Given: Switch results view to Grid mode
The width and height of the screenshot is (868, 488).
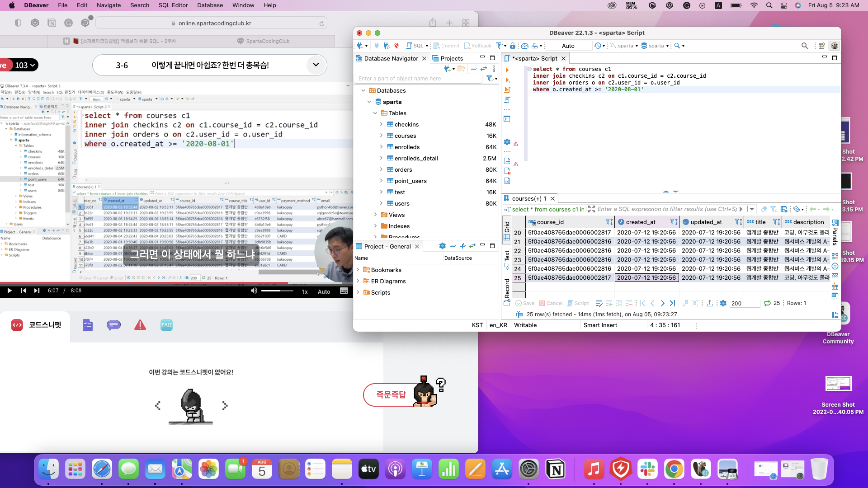Looking at the screenshot, I should (507, 230).
